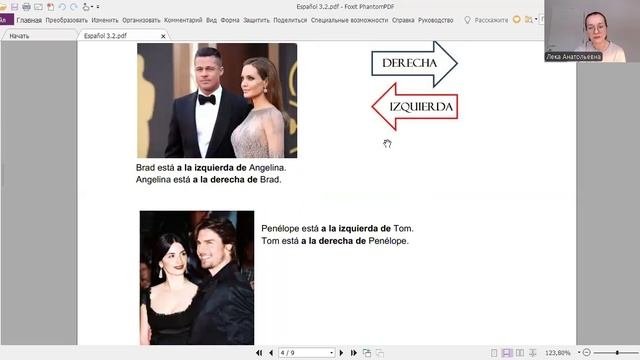Open the Поделиться ribbon tab

pos(290,20)
